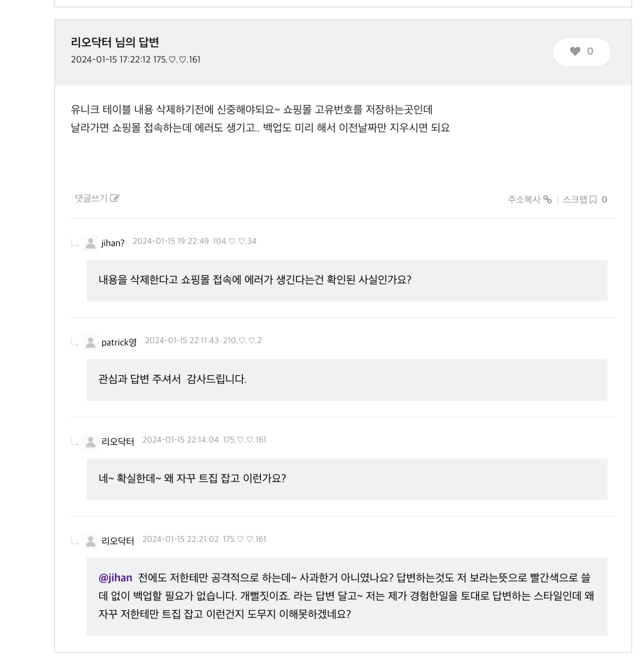Click the bookmark icon beside 스크랩

(593, 200)
